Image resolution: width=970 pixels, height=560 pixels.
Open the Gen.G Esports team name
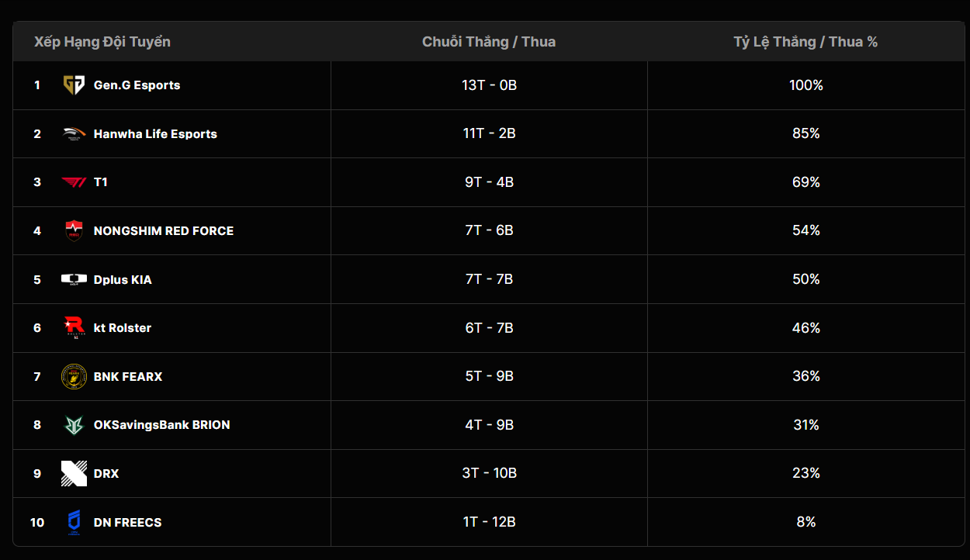coord(137,85)
